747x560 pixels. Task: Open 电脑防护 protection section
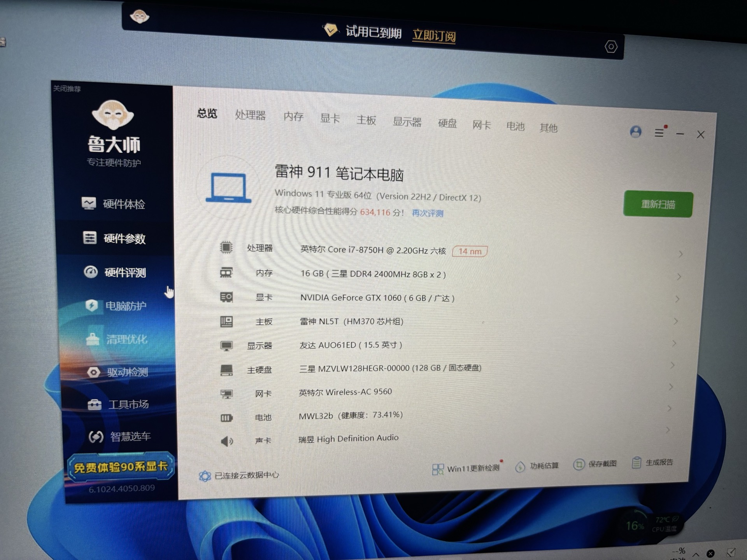click(x=116, y=306)
